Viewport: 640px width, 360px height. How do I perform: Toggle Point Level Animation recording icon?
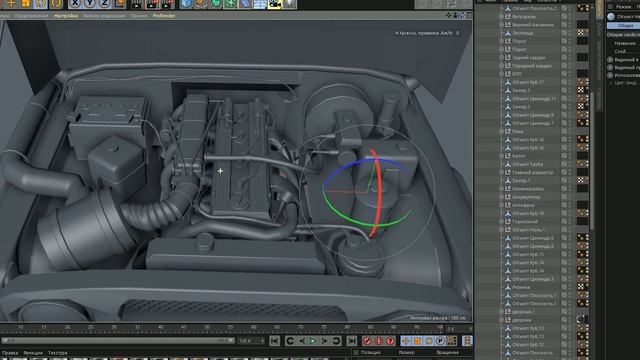451,341
